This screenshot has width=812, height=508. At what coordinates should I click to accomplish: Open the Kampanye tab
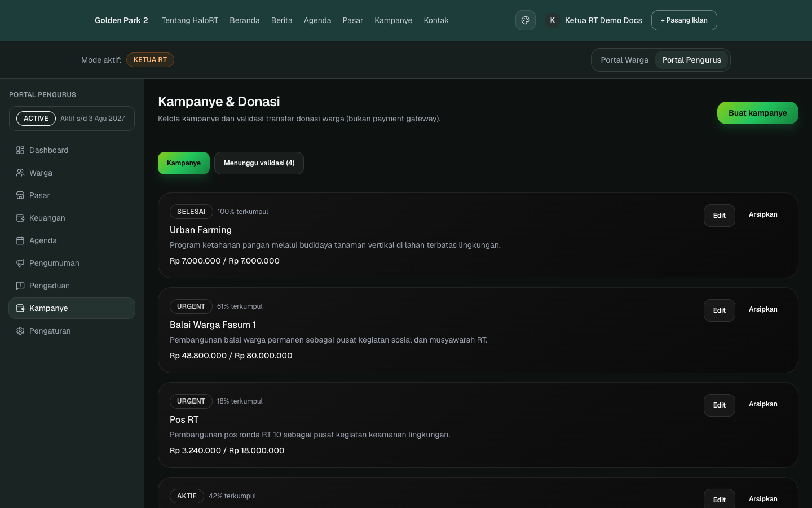[184, 163]
